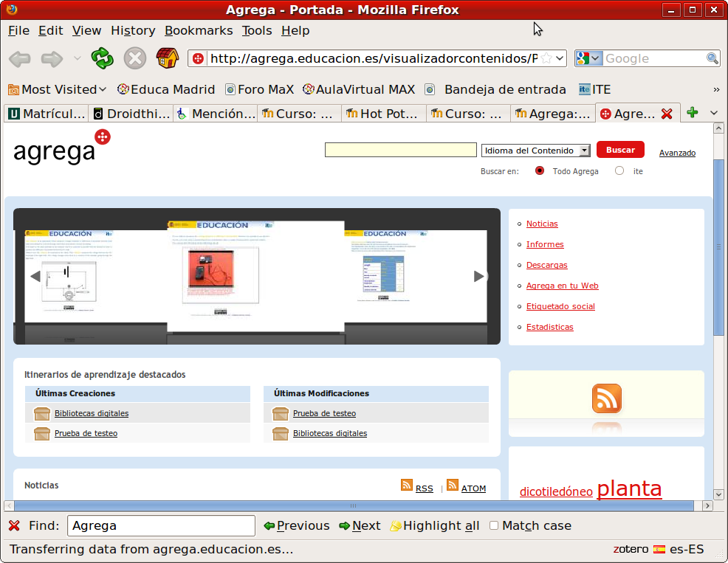The image size is (728, 563).
Task: Open the Tools menu
Action: [257, 31]
